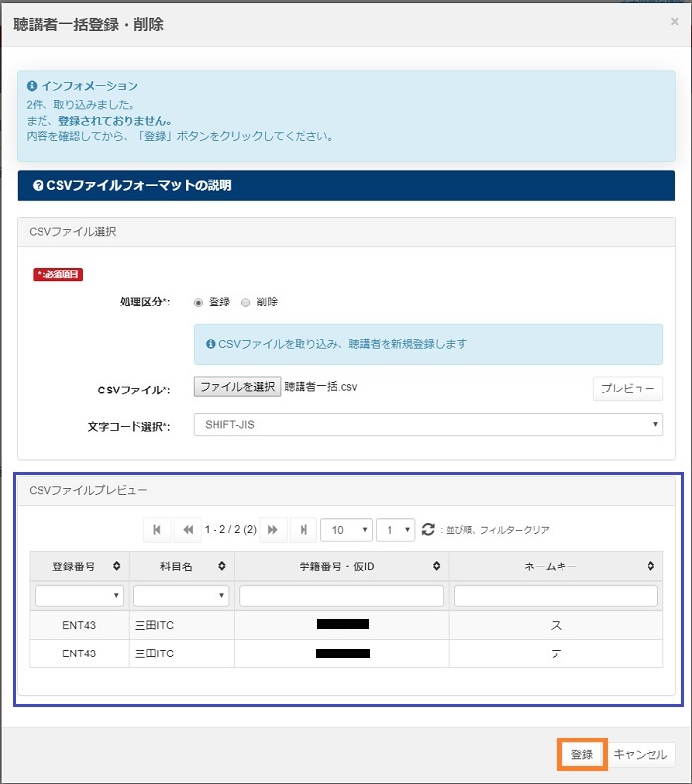Open page number dropdown showing 1
The height and width of the screenshot is (784, 692).
pos(396,530)
